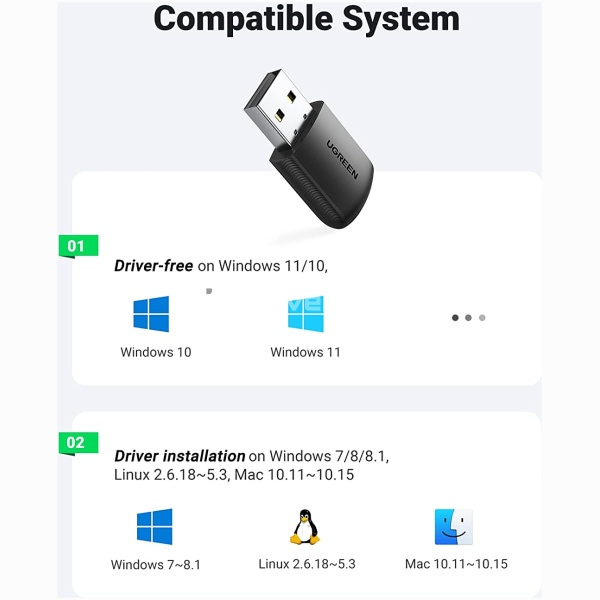Click the Compatible System heading
The height and width of the screenshot is (600, 600).
click(307, 19)
